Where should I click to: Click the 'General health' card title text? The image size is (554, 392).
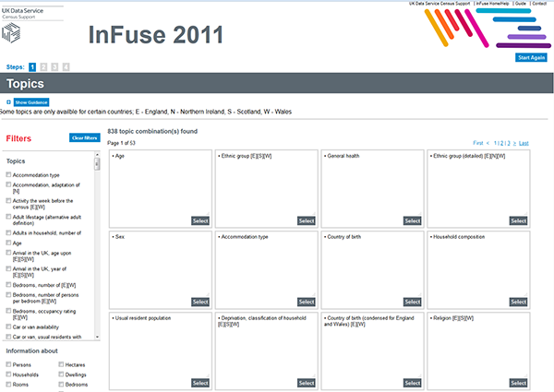(343, 156)
